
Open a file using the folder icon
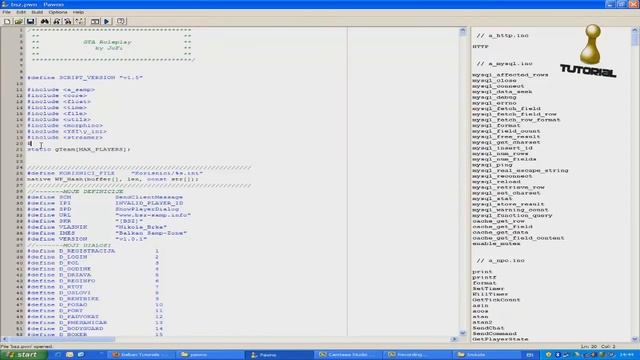tap(19, 21)
